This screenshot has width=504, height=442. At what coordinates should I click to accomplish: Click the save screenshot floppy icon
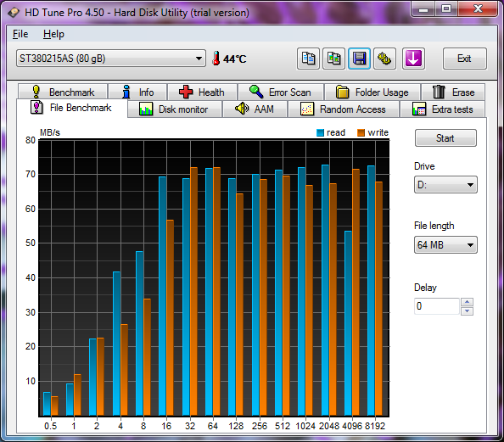(360, 59)
